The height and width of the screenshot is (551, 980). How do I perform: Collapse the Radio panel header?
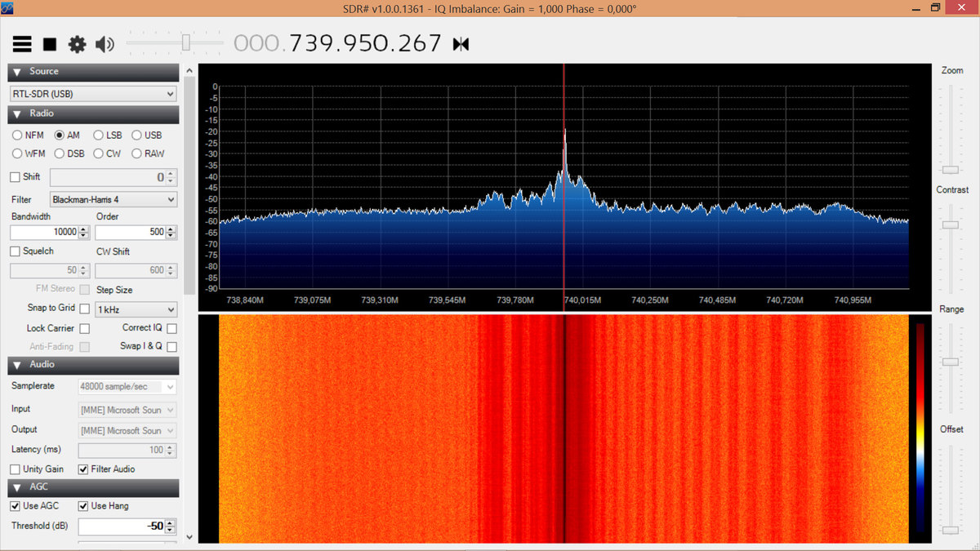click(93, 113)
